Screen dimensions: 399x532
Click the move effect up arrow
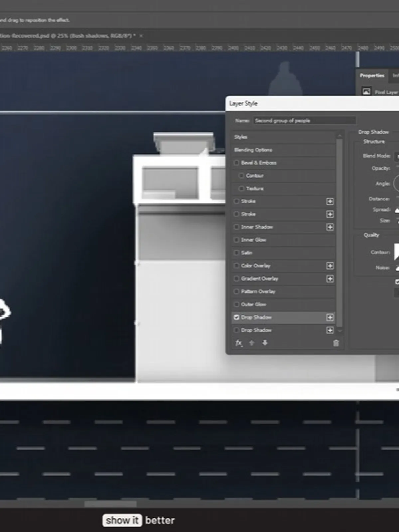[252, 343]
